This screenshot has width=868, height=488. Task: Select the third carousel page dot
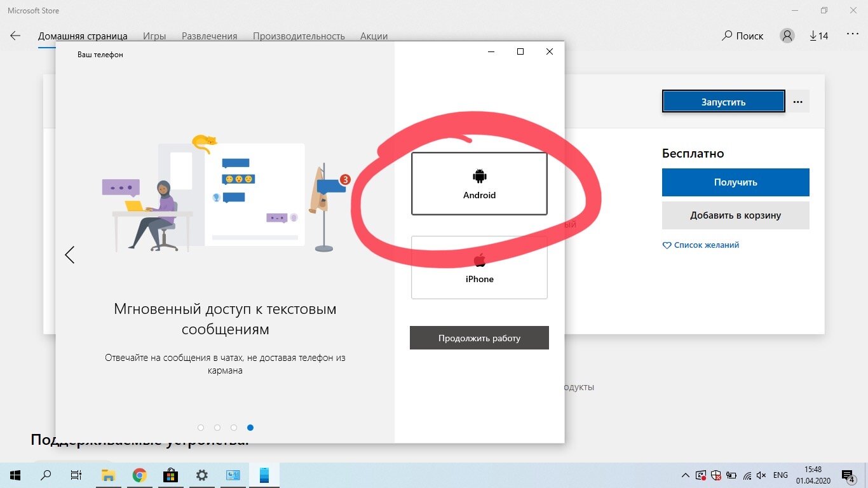click(x=234, y=428)
